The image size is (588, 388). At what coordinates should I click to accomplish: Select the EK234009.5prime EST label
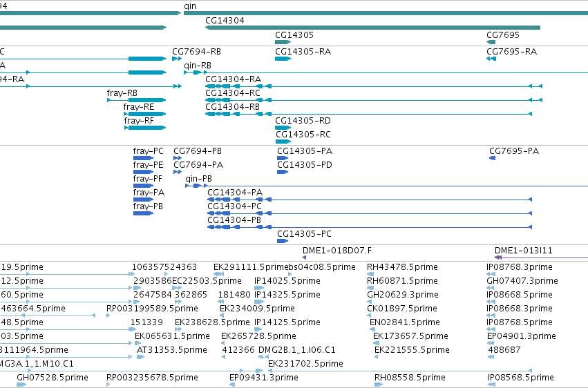(x=257, y=309)
